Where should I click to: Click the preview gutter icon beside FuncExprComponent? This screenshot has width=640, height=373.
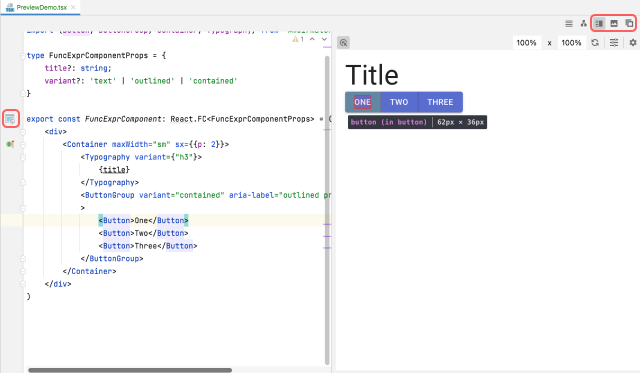[10, 119]
